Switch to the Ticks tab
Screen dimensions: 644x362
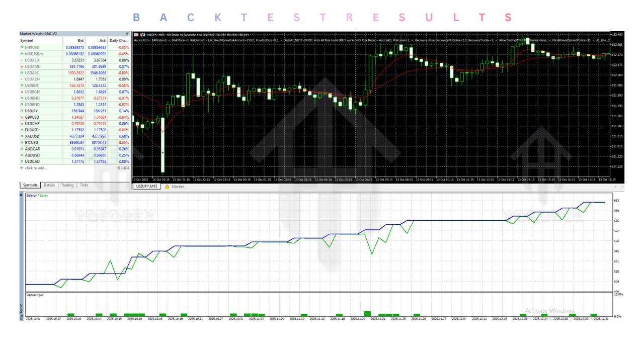[x=84, y=186]
